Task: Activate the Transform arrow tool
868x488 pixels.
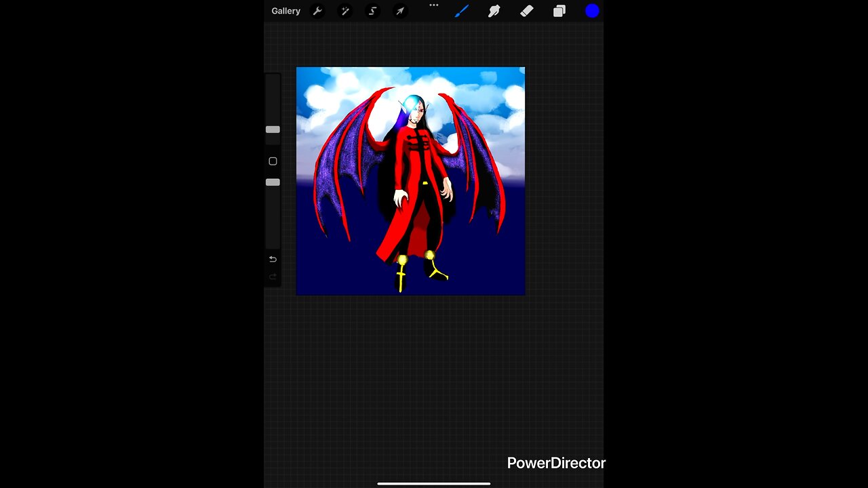Action: tap(400, 11)
